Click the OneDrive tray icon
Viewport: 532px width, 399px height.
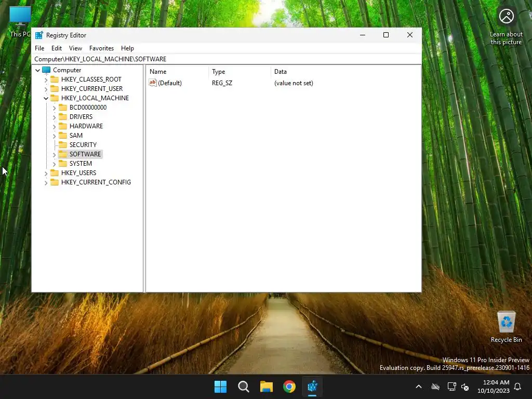[x=435, y=387]
